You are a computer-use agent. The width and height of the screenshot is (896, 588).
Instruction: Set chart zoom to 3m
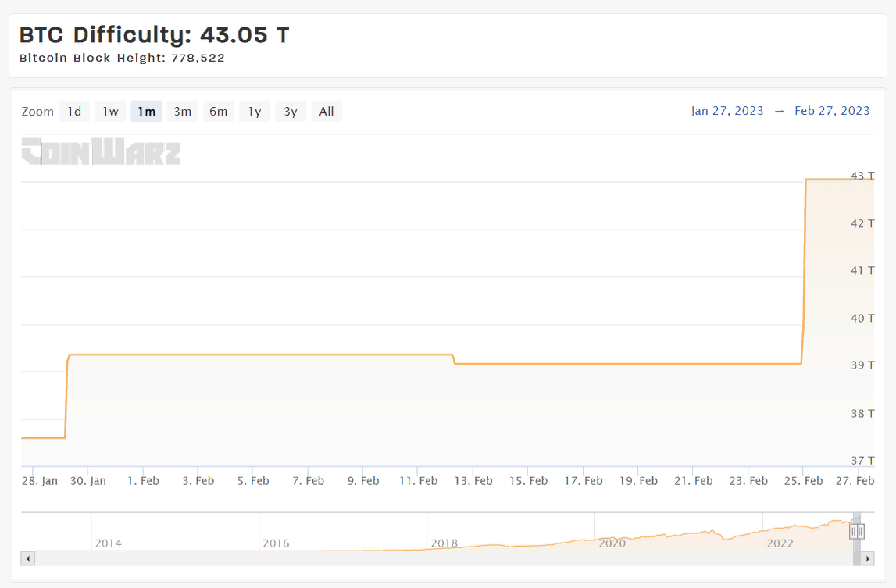[x=182, y=112]
